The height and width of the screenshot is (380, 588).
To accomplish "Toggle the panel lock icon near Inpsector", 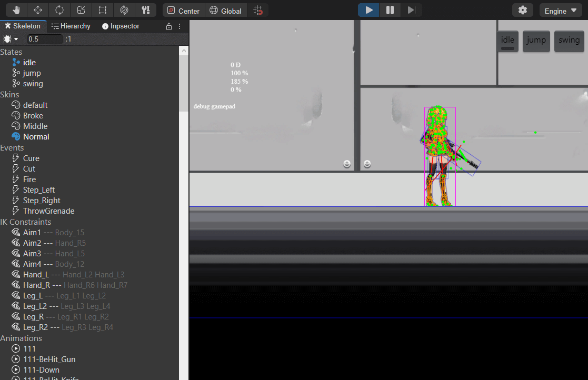I will [x=168, y=26].
